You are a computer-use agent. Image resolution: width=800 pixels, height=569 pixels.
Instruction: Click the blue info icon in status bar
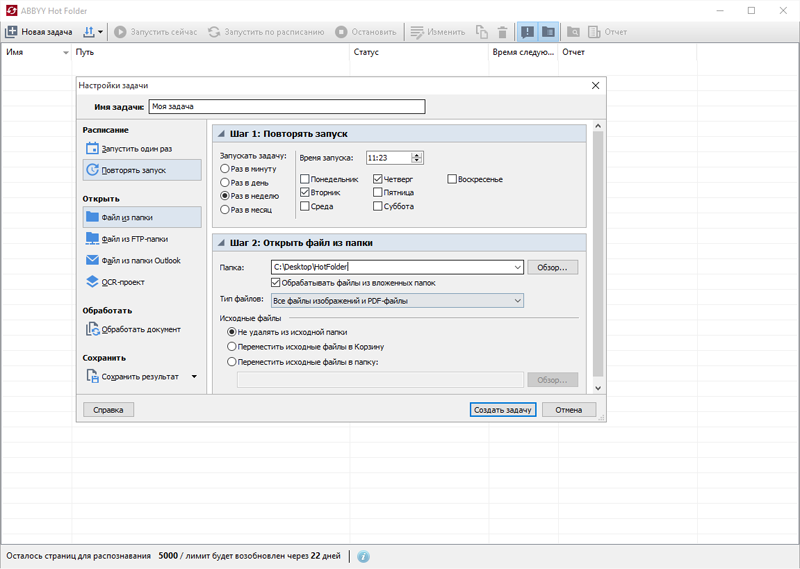point(363,556)
